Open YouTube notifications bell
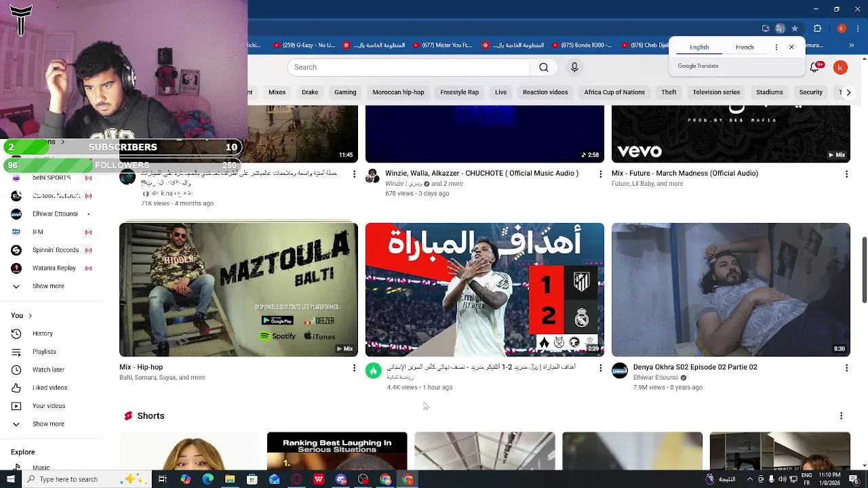 click(815, 67)
